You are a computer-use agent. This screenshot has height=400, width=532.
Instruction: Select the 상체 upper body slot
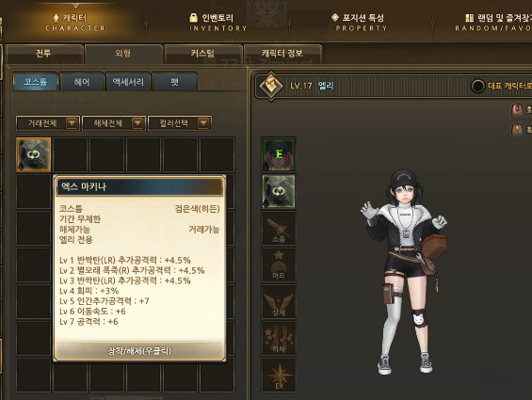coord(279,301)
